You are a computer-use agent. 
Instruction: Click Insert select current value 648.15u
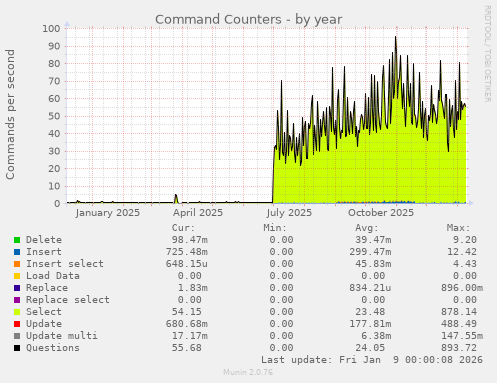pyautogui.click(x=187, y=264)
